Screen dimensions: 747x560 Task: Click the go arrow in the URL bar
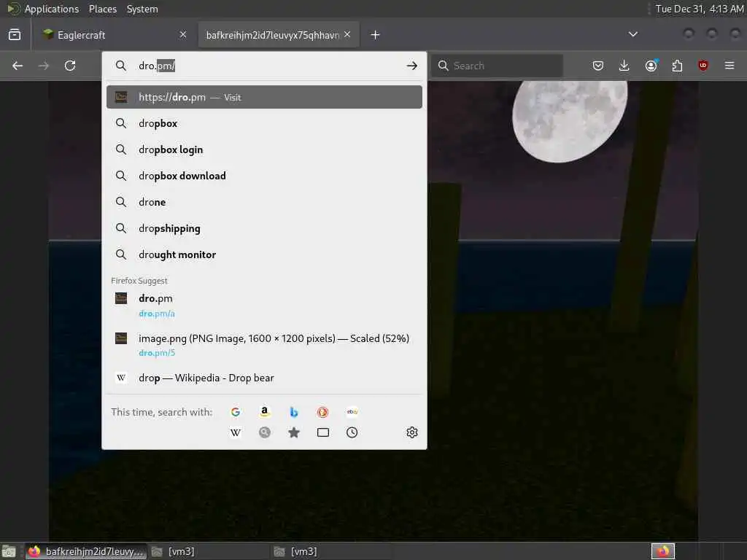tap(412, 66)
